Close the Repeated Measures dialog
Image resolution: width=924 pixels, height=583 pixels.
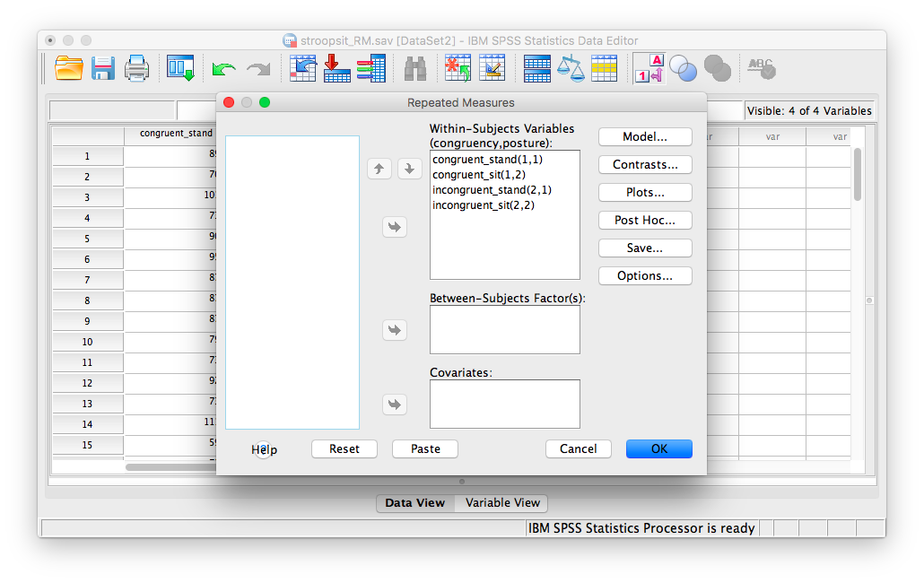pyautogui.click(x=230, y=102)
